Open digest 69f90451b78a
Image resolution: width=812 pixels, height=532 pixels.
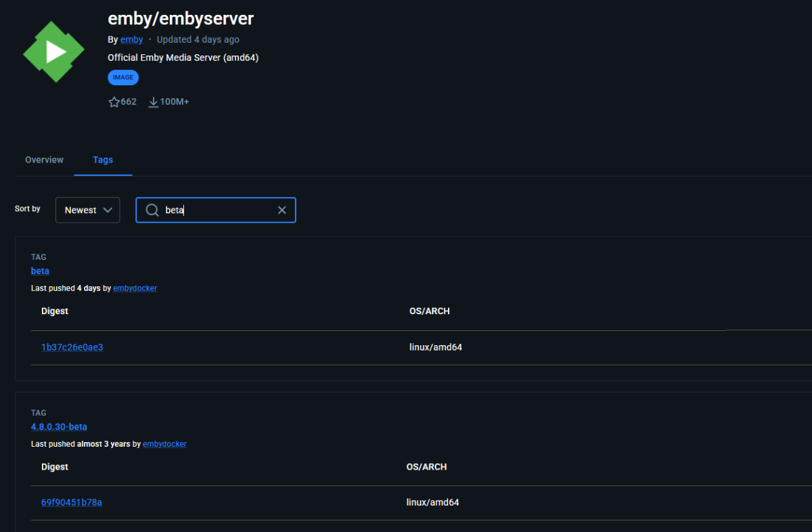(x=71, y=502)
